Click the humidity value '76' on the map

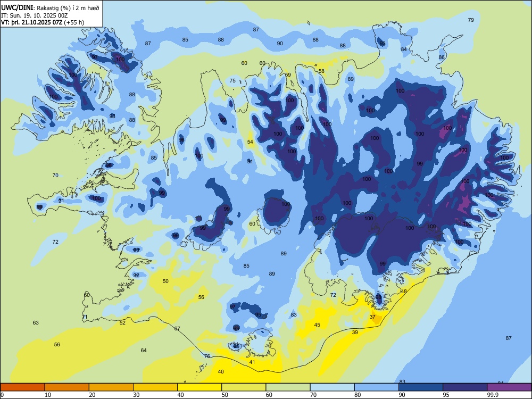(207, 356)
